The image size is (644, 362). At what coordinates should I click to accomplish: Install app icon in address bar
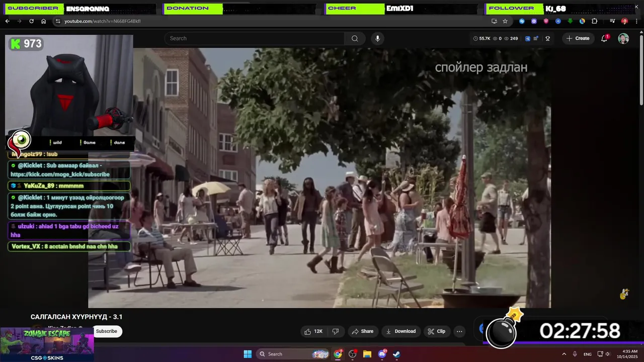click(x=494, y=21)
